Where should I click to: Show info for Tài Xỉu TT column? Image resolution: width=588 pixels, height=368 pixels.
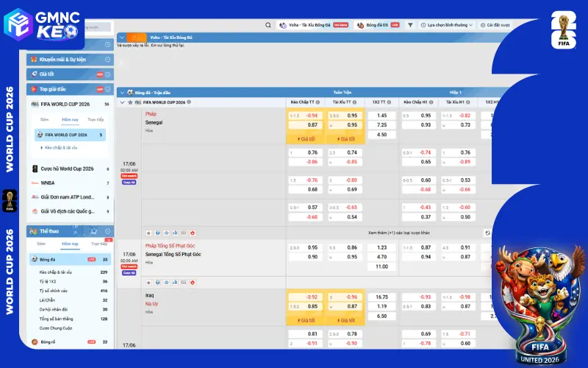355,102
